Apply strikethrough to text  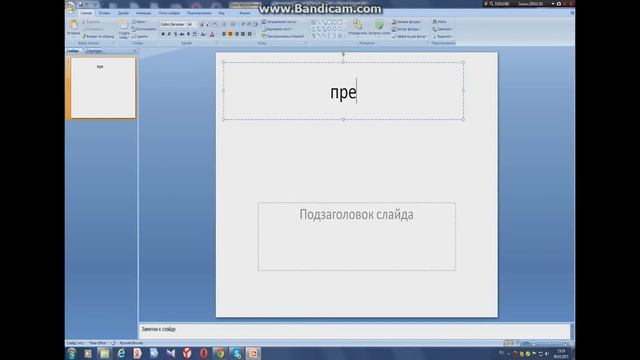pyautogui.click(x=182, y=34)
